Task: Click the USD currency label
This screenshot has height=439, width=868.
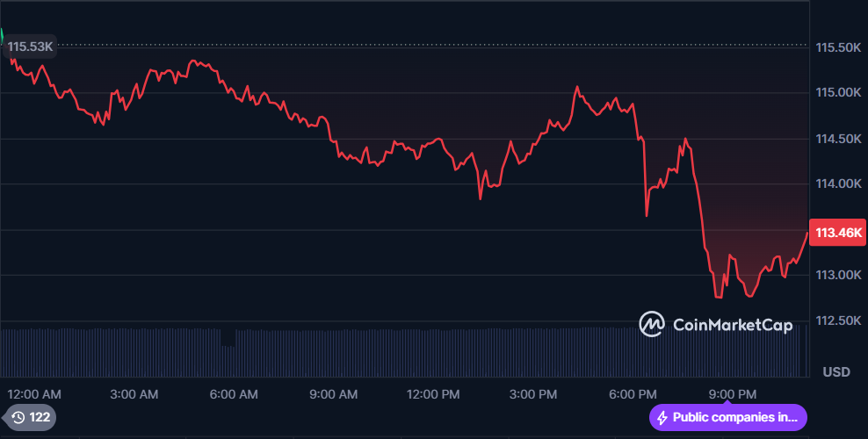Action: point(836,372)
